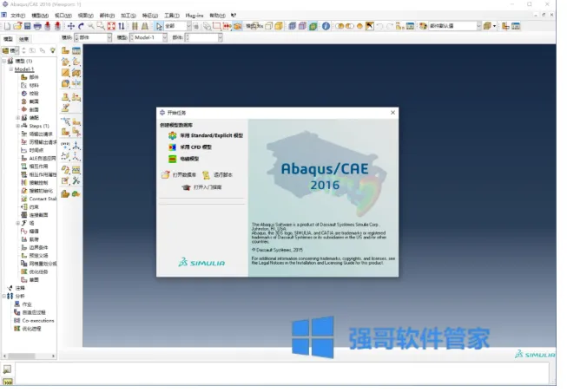Select the Rotate view tool
Image resolution: width=567 pixels, height=392 pixels.
click(x=81, y=26)
